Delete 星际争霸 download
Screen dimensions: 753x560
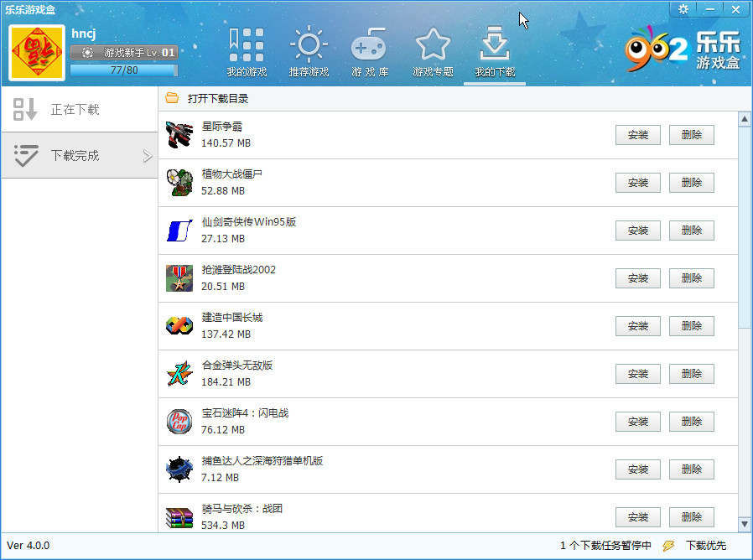tap(692, 135)
